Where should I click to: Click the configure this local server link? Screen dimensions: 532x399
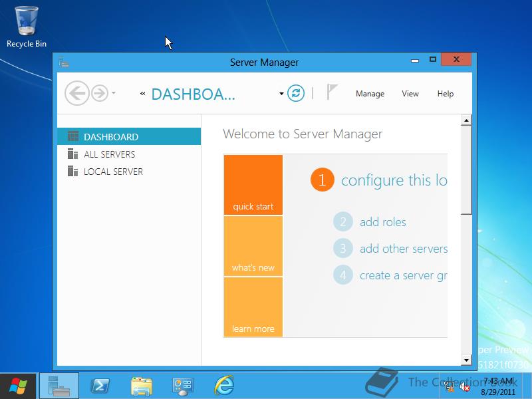[394, 180]
